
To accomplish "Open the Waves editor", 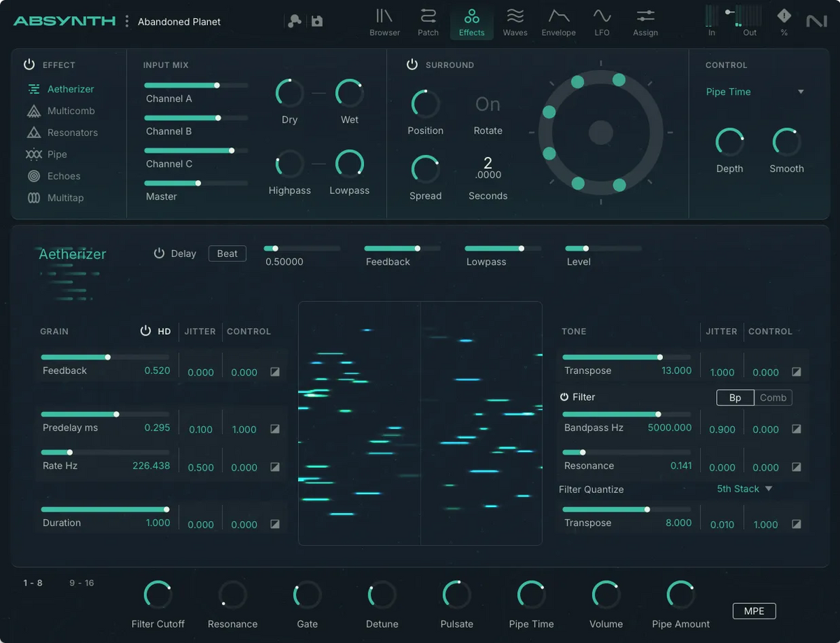I will pyautogui.click(x=515, y=22).
